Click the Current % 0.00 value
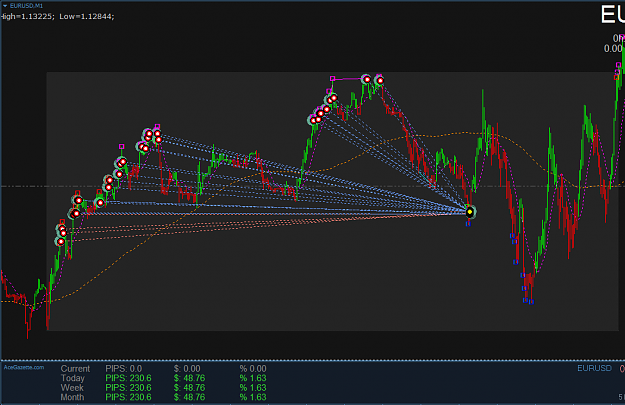 tap(253, 369)
